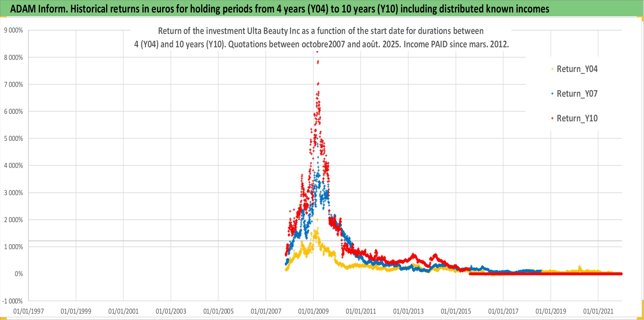Screen dimensions: 644x320
Task: Click the 01/01/2003 x-axis date
Action: [x=171, y=311]
